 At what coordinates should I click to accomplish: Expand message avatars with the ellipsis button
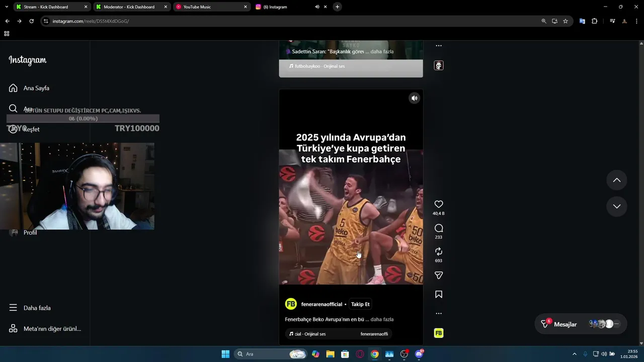pos(617,324)
